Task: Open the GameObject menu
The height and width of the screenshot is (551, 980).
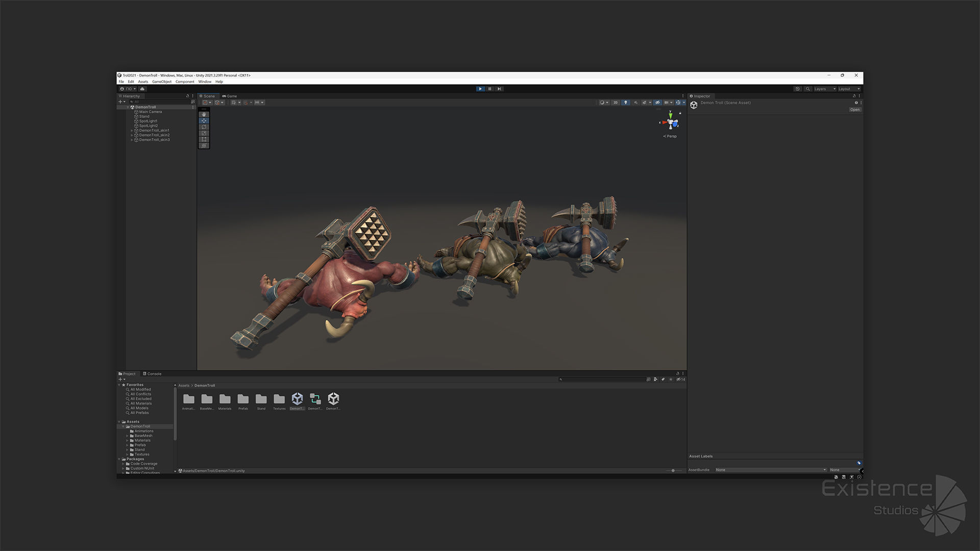Action: click(x=162, y=82)
